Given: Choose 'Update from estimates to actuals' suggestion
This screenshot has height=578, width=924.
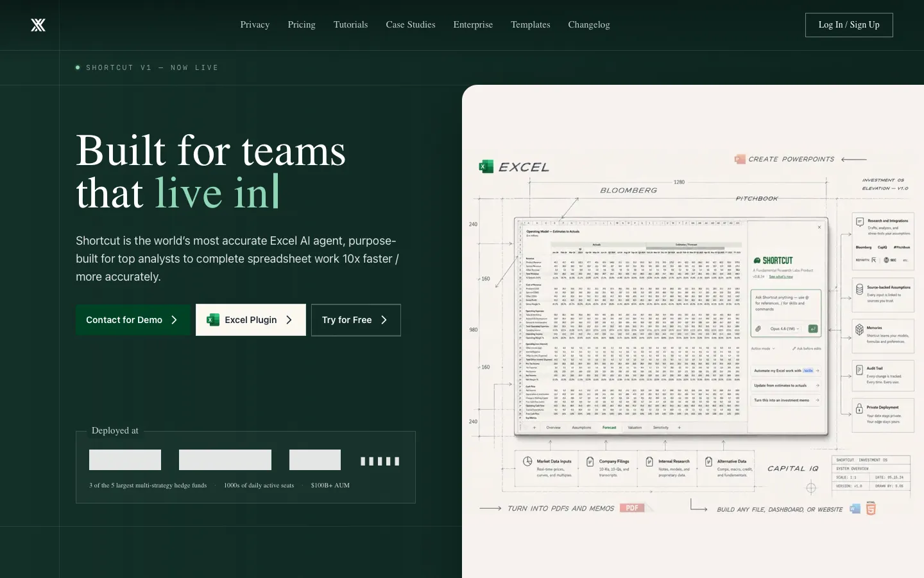Looking at the screenshot, I should click(786, 385).
